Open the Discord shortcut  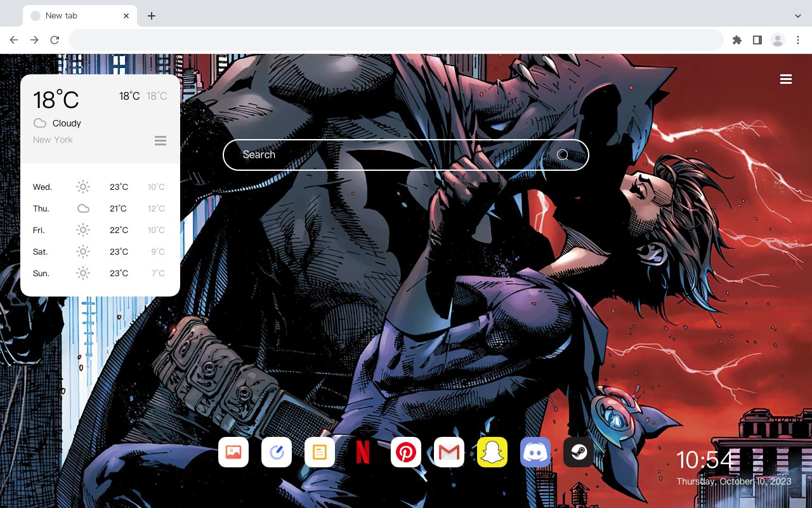535,452
